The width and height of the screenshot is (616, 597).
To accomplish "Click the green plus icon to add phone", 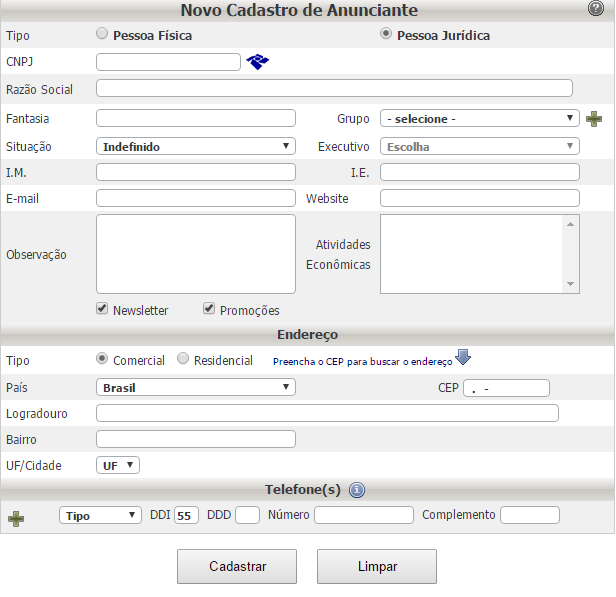I will [x=15, y=517].
